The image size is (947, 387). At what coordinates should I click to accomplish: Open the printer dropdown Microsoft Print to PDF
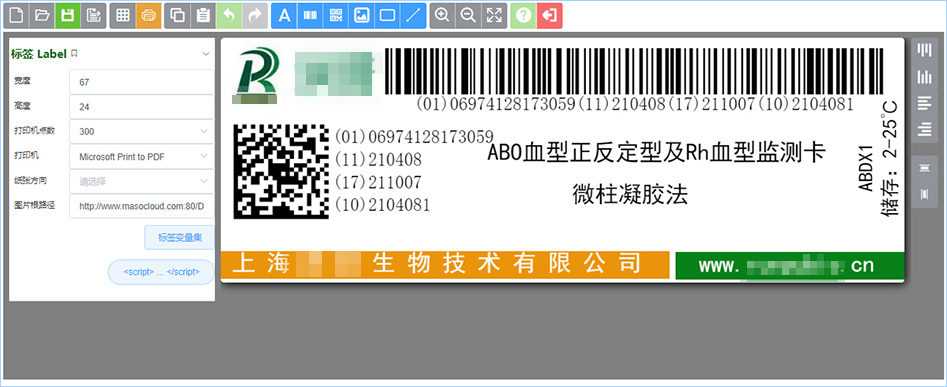142,156
